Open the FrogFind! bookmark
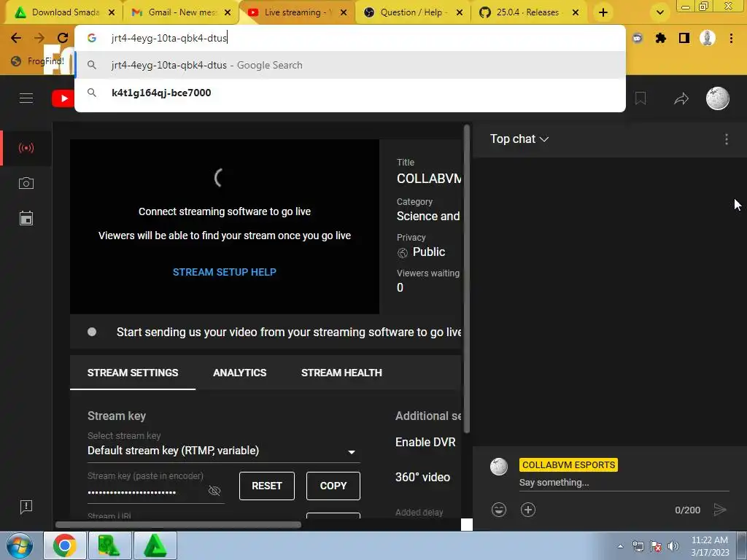This screenshot has width=747, height=560. [37, 61]
